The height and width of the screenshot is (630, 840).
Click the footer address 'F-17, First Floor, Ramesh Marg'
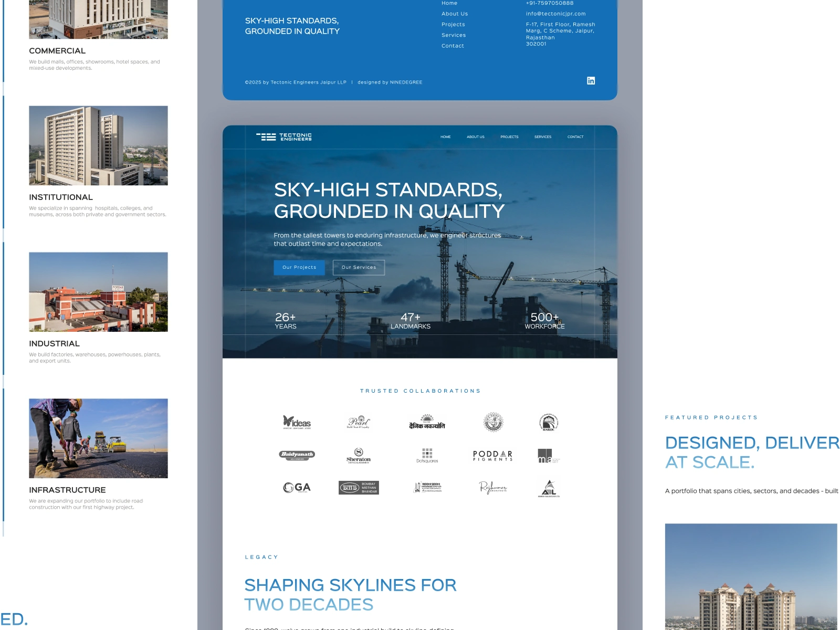[561, 34]
